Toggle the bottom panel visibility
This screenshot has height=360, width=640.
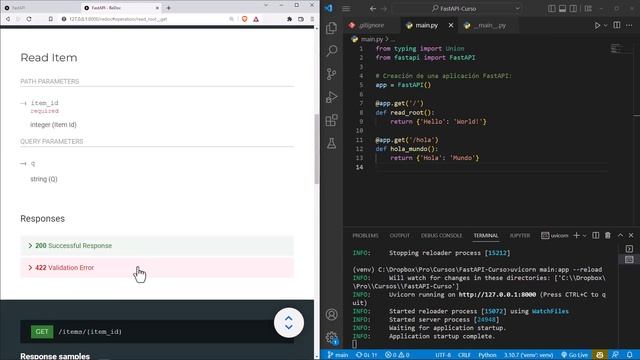point(562,9)
